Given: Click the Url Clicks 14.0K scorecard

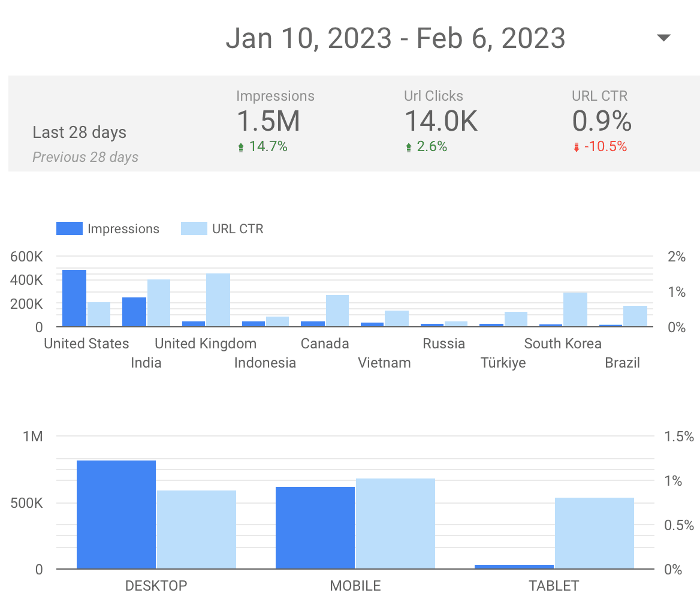Looking at the screenshot, I should pyautogui.click(x=440, y=121).
